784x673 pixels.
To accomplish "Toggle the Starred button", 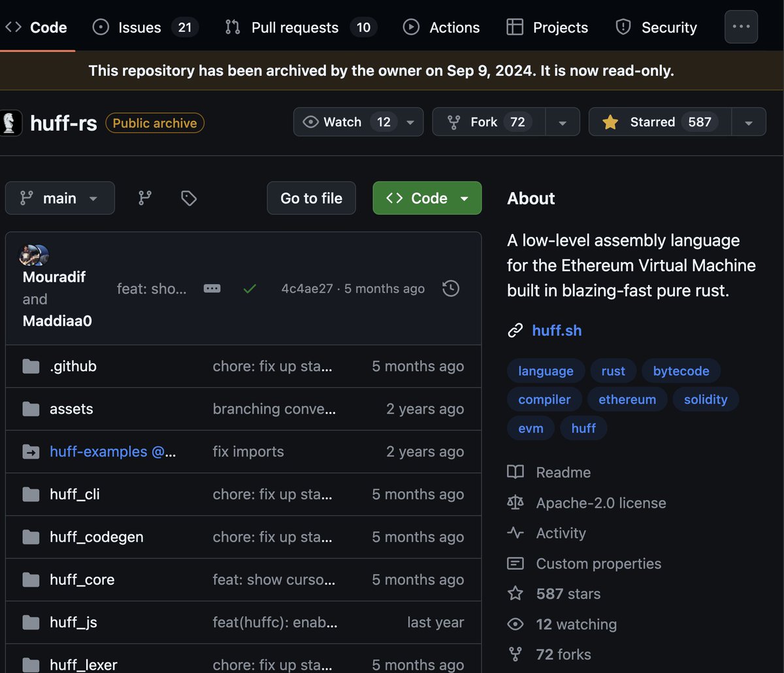I will pos(660,122).
